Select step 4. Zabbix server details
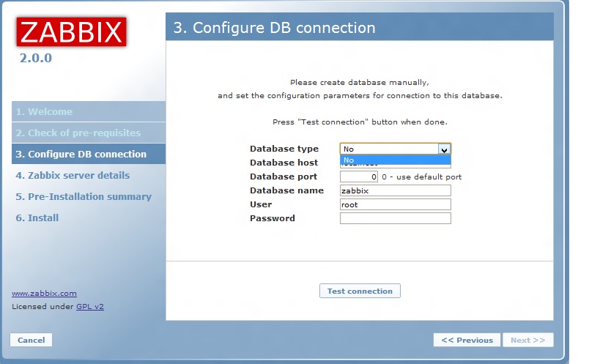The width and height of the screenshot is (600, 364). tap(73, 175)
